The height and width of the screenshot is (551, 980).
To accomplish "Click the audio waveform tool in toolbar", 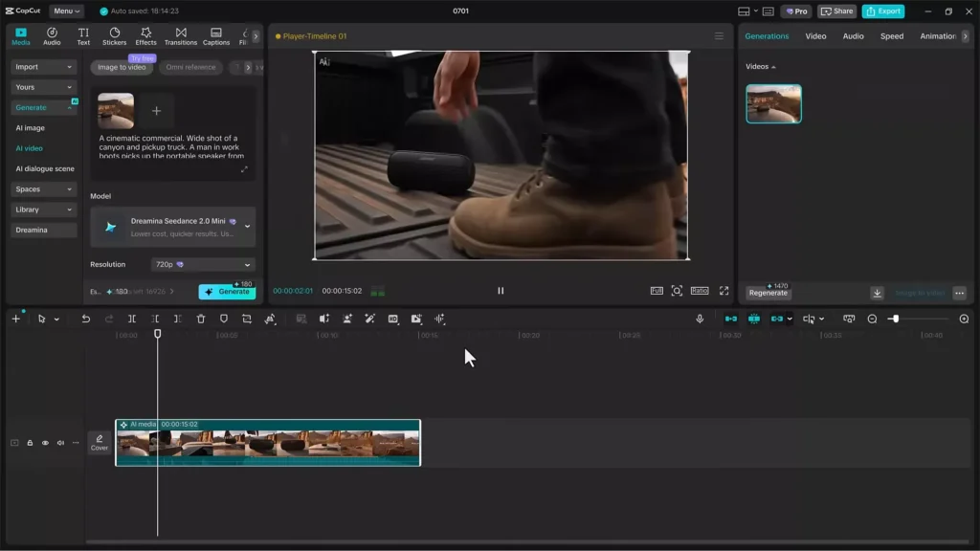I will 439,319.
